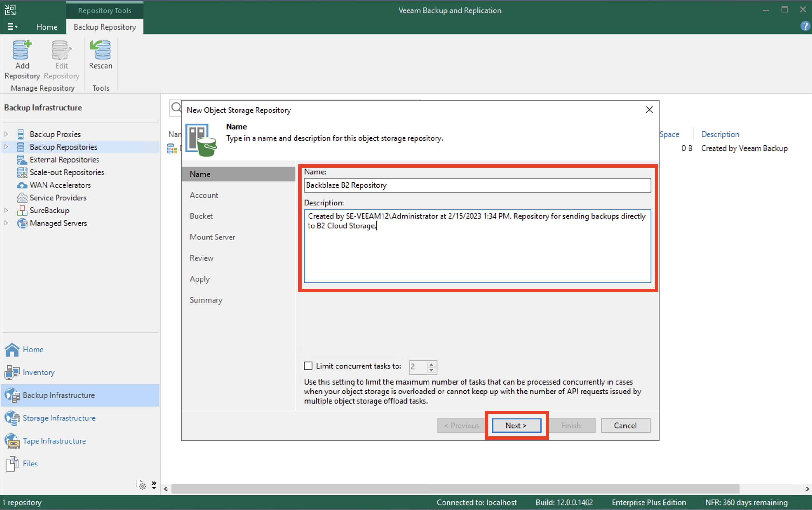Select the Account wizard step
812x510 pixels.
[x=204, y=195]
